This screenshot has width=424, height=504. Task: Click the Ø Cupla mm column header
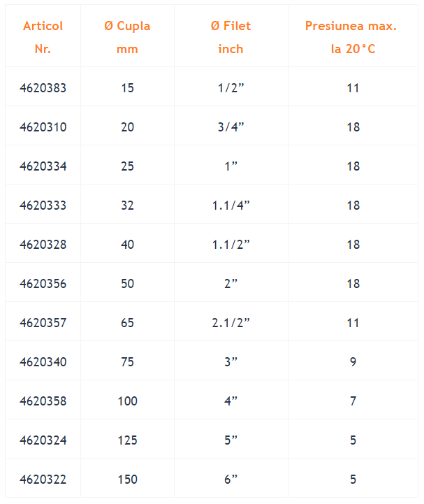pyautogui.click(x=127, y=37)
